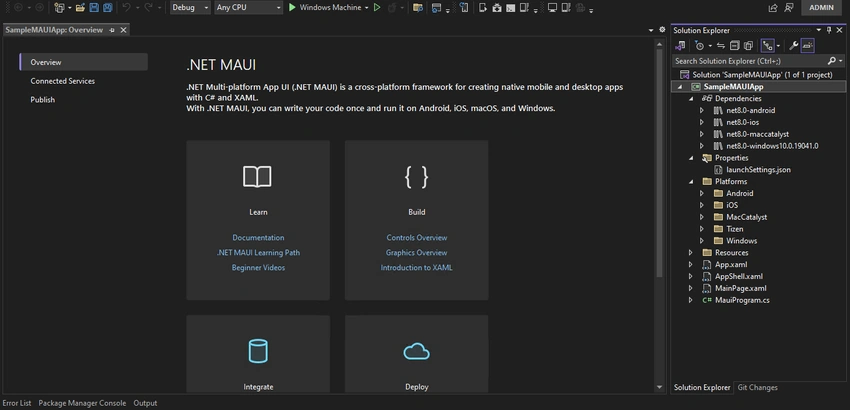
Task: Expand the net8.0-android dependency
Action: tap(701, 111)
